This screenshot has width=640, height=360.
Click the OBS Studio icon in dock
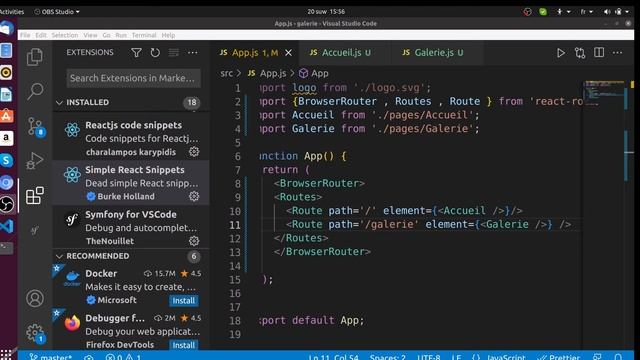pos(7,204)
